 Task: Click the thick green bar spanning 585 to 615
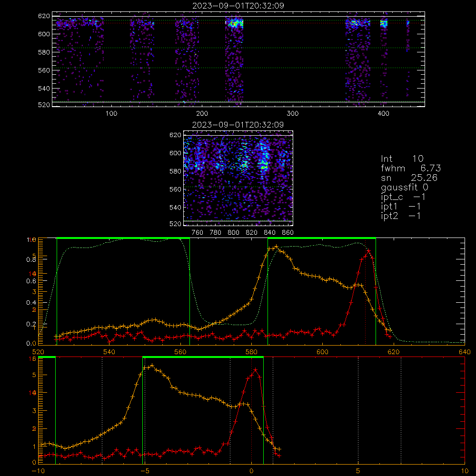(322, 238)
